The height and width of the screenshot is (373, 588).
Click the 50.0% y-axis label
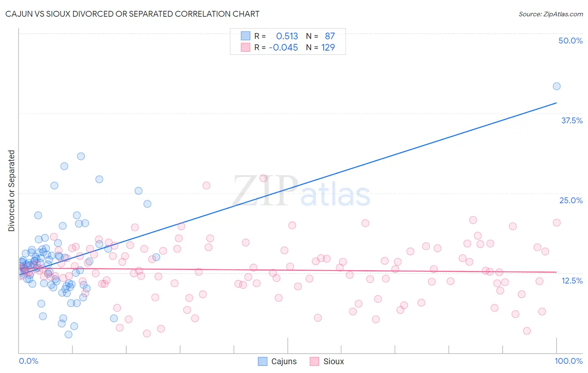click(570, 41)
